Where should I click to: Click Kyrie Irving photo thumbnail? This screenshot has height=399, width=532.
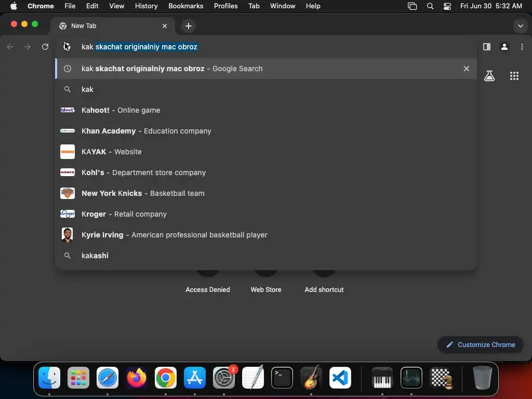tap(67, 235)
